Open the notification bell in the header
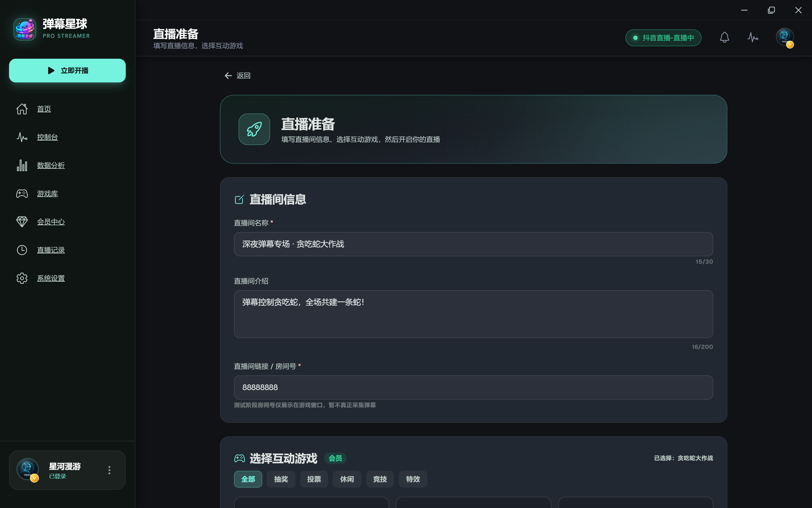Image resolution: width=812 pixels, height=508 pixels. [x=724, y=37]
